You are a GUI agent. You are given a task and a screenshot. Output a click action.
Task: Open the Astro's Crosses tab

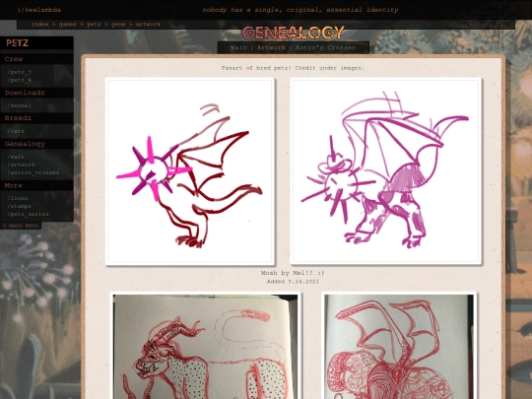pyautogui.click(x=325, y=47)
